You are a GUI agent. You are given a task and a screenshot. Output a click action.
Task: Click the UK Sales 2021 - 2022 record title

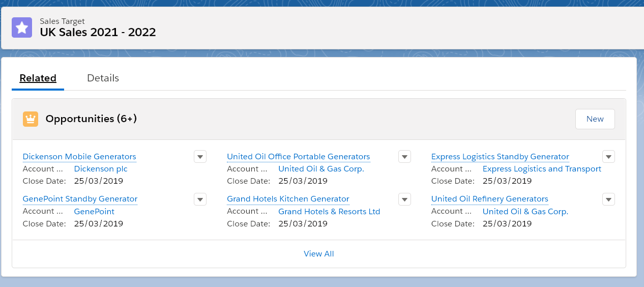(x=98, y=33)
